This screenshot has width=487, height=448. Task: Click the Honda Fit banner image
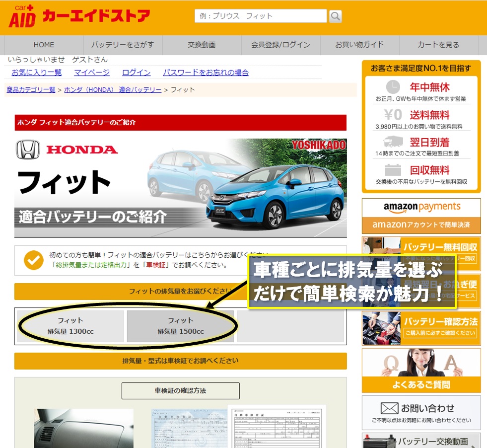point(180,188)
